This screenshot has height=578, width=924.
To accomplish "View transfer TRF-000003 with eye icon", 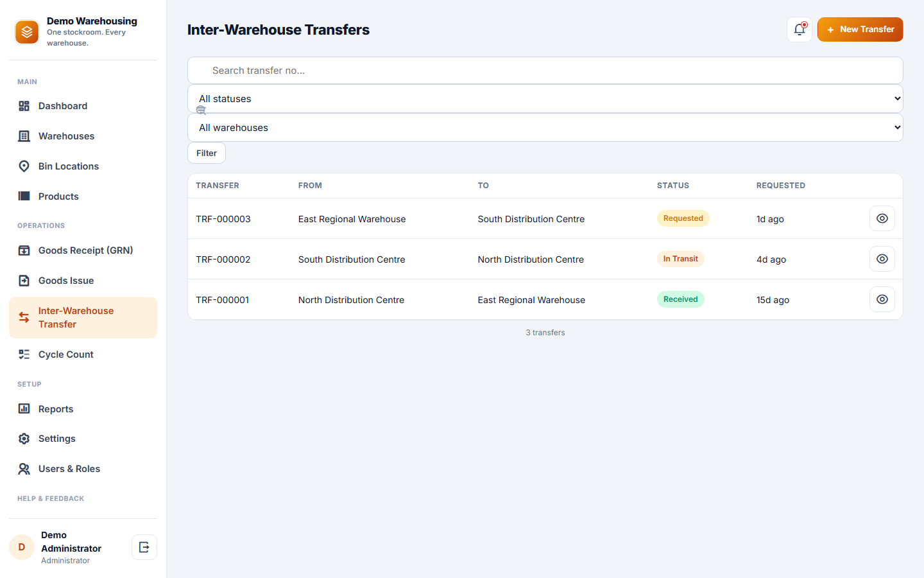I will [x=882, y=218].
